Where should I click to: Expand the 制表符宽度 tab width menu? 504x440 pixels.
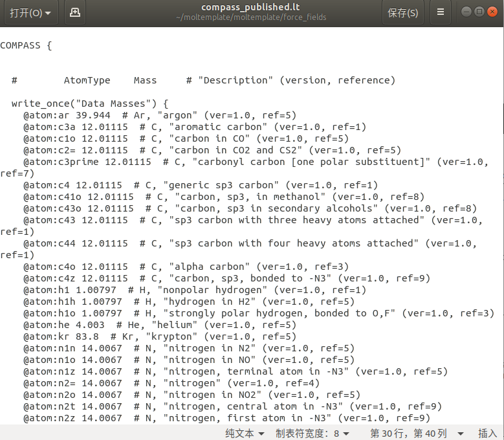(312, 433)
